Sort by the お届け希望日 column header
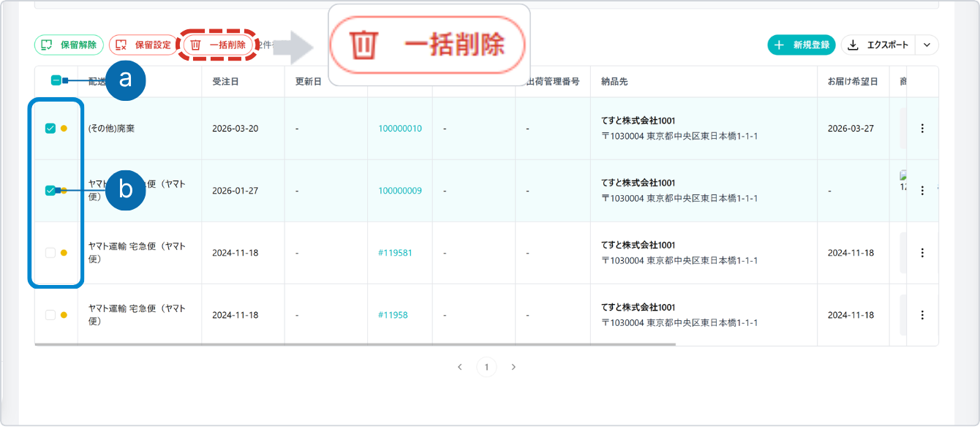The width and height of the screenshot is (980, 429). [x=853, y=82]
